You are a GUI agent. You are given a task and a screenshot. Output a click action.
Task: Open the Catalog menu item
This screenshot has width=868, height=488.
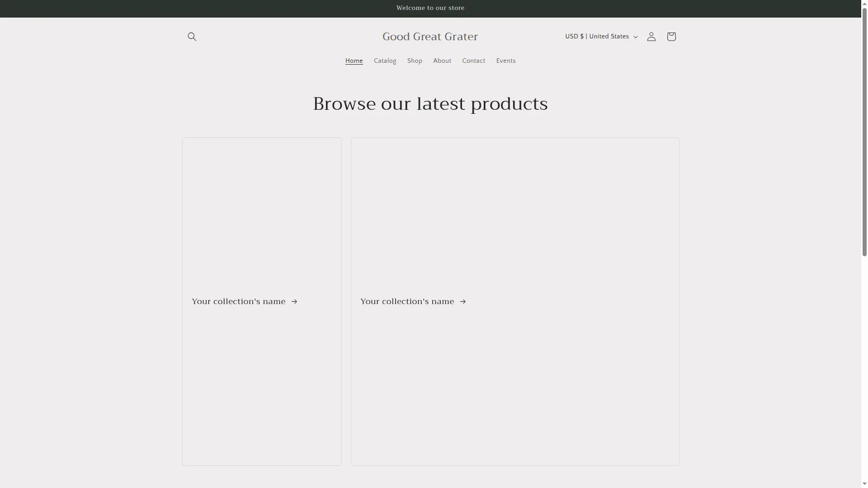coord(385,61)
